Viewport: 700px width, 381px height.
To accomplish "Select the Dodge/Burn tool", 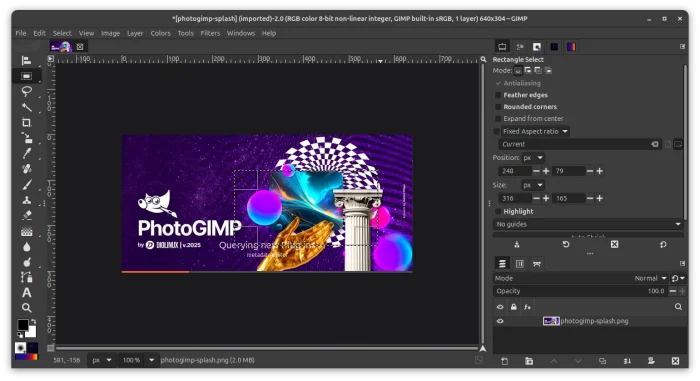I will 26,262.
